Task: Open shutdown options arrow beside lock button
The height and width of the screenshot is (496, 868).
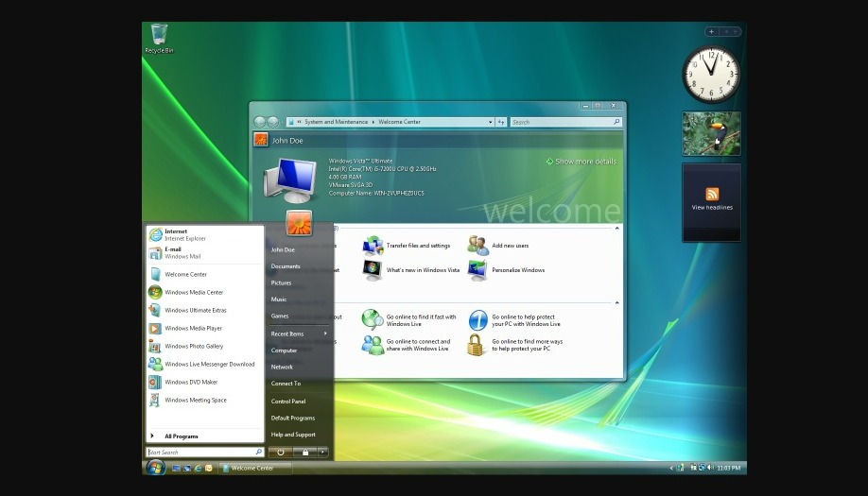Action: click(x=322, y=453)
